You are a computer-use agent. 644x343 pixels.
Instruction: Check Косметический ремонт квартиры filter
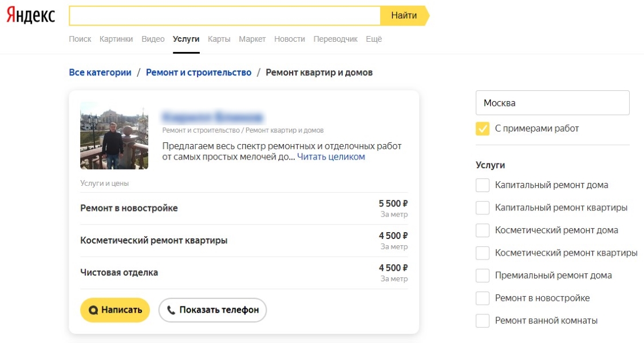click(483, 253)
